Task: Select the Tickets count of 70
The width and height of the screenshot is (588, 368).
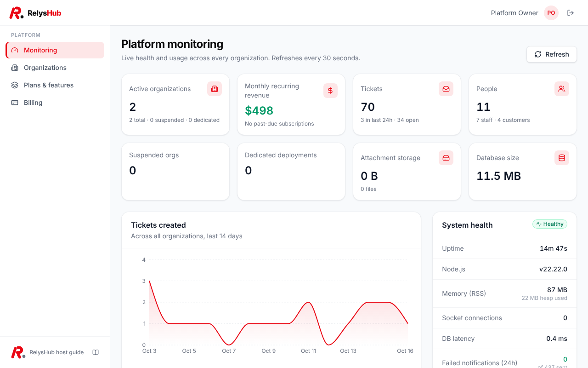Action: (x=368, y=107)
